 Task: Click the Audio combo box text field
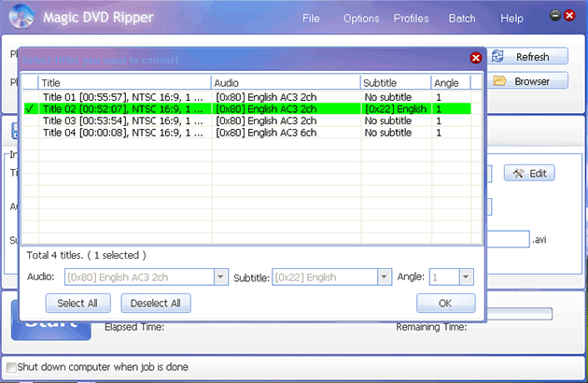[x=139, y=277]
